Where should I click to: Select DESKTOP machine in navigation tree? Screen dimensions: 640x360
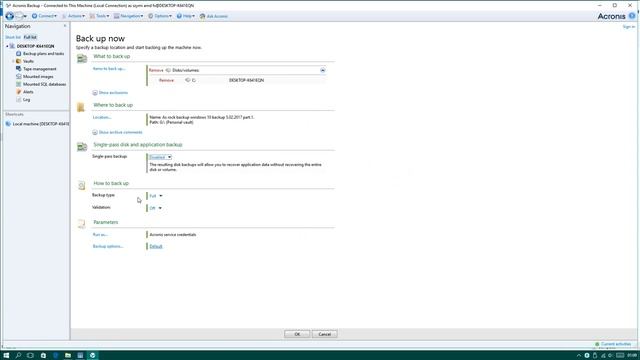point(35,46)
